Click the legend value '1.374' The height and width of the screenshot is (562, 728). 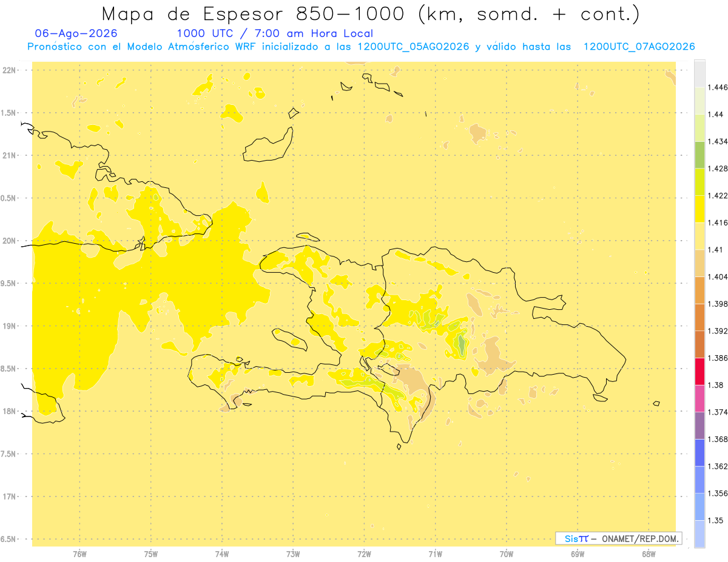[718, 412]
